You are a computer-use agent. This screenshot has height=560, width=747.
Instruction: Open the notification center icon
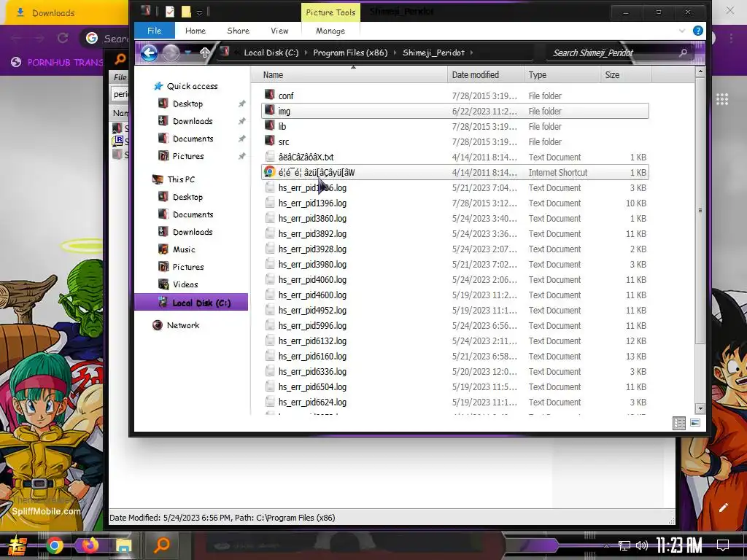click(723, 545)
